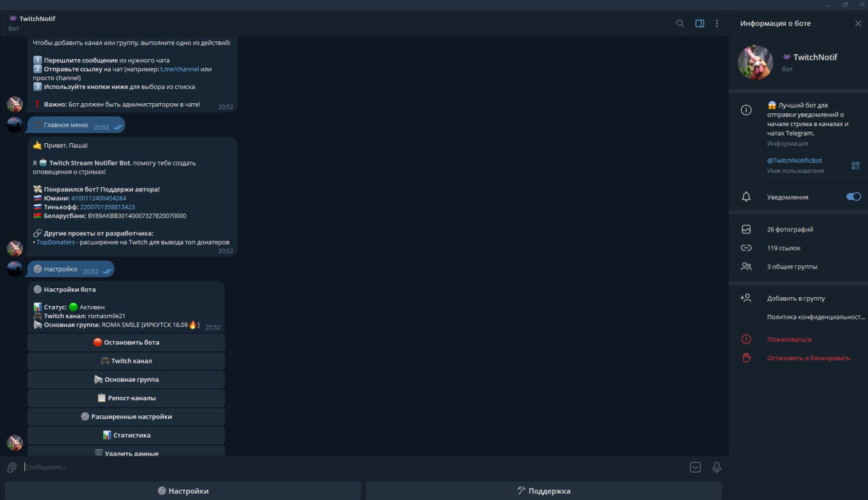Open chat search with magnifier icon
868x500 pixels.
click(x=680, y=24)
